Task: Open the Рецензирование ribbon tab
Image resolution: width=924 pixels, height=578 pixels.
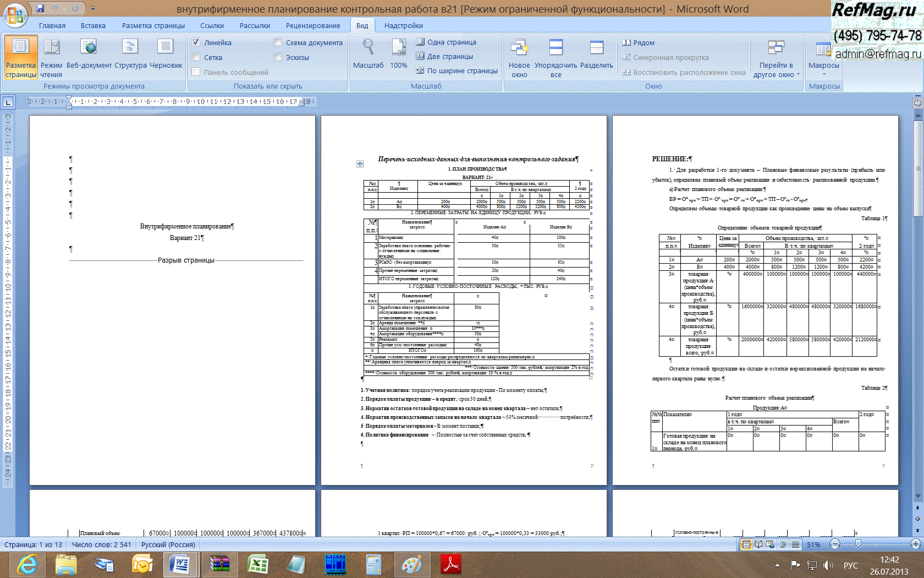Action: (312, 25)
